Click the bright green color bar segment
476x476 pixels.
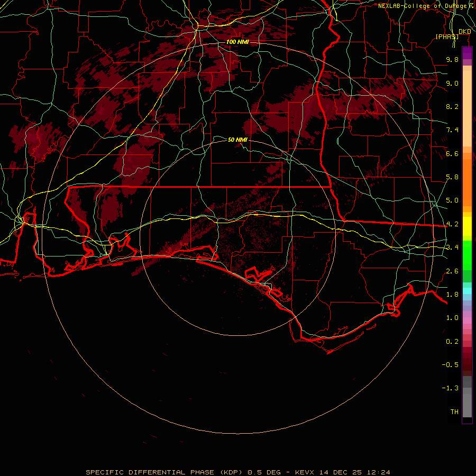[467, 255]
